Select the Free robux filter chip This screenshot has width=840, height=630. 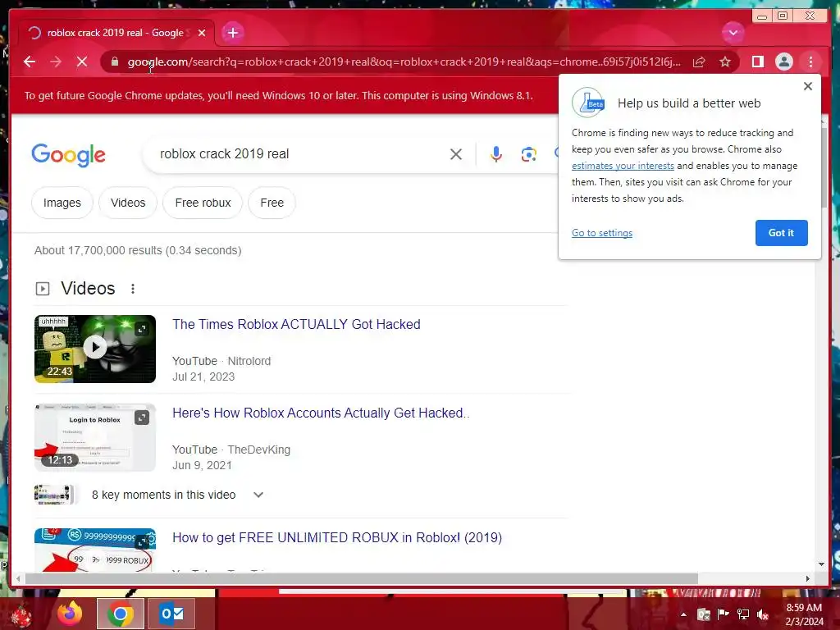(203, 203)
